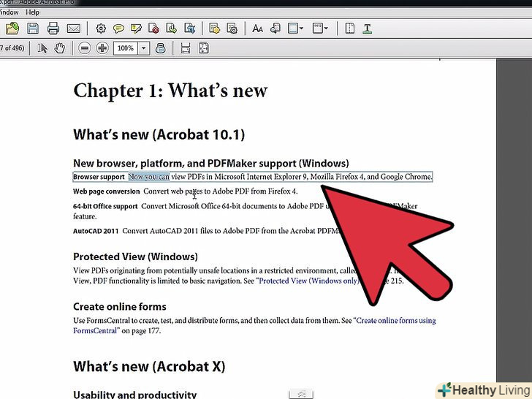Click the 100% zoom value field
532x399 pixels.
click(x=126, y=48)
